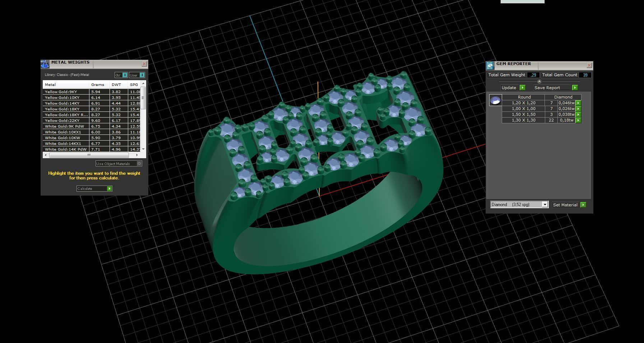644x343 pixels.
Task: Select the White Gold:14K PdW row
Action: click(x=92, y=149)
